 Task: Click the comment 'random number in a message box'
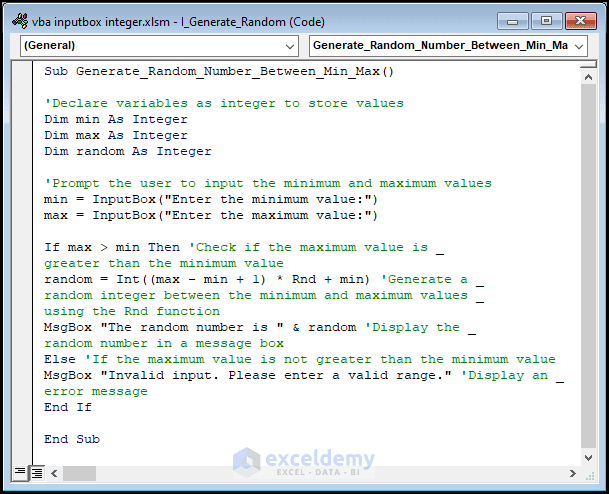(164, 343)
